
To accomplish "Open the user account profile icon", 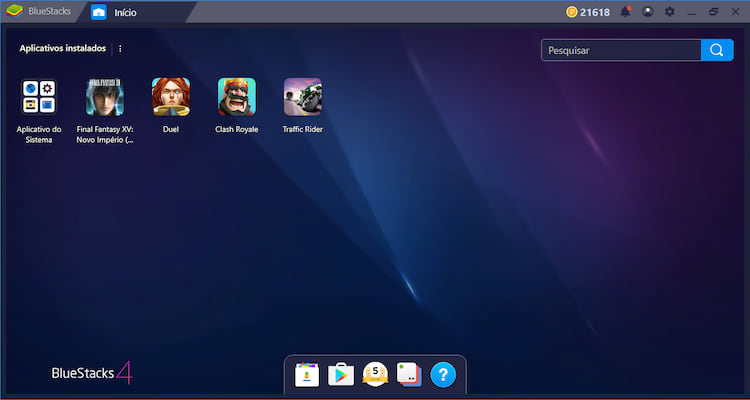I will (648, 12).
